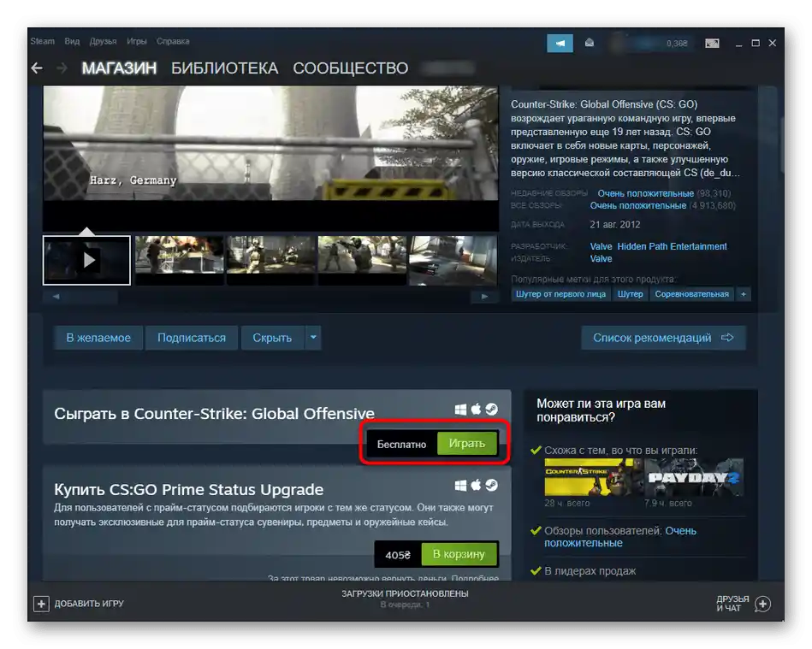The image size is (812, 649).
Task: Expand the Скрыть dropdown arrow
Action: [x=313, y=338]
